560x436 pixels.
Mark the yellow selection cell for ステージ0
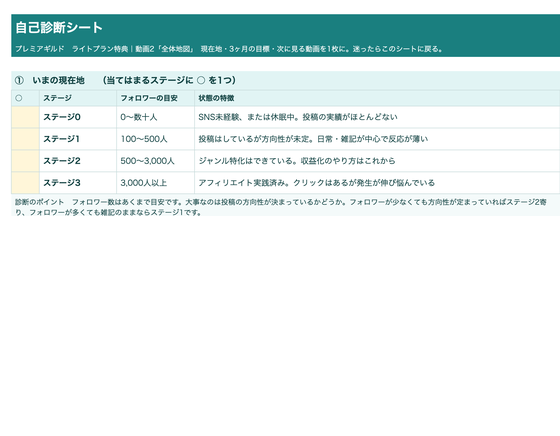[25, 117]
